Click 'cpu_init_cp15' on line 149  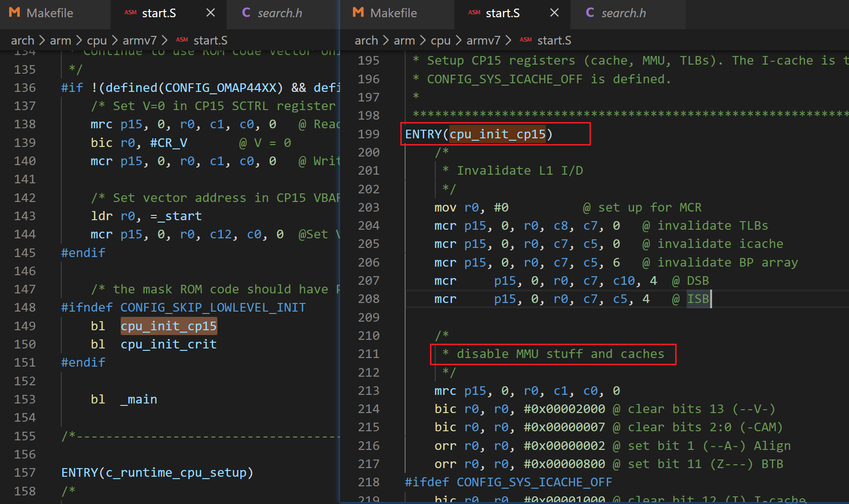point(169,326)
